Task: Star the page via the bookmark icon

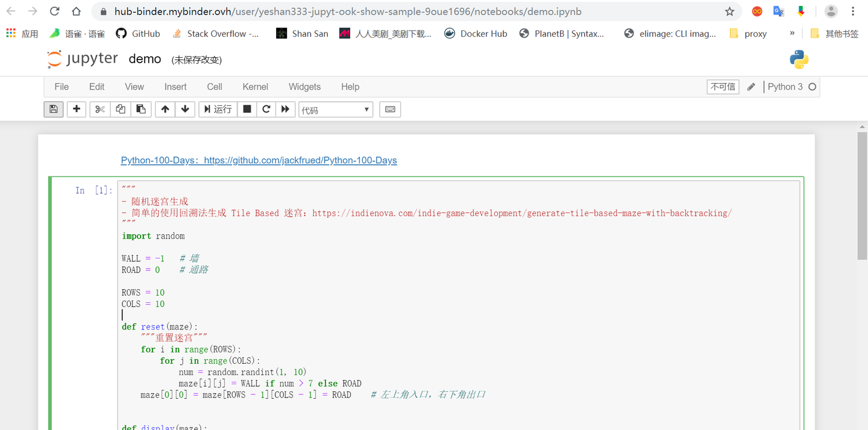Action: pyautogui.click(x=729, y=11)
